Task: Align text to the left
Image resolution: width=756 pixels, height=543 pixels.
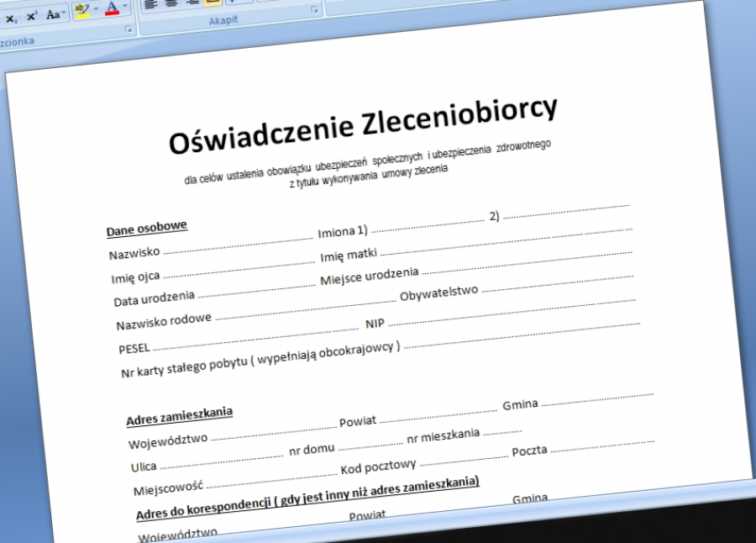Action: pos(151,4)
